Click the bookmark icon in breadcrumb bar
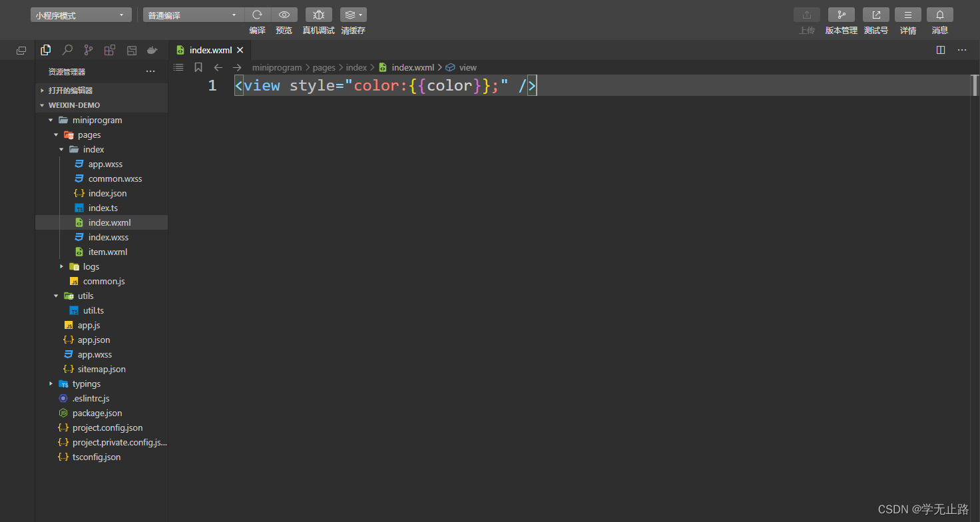The image size is (980, 522). coord(198,67)
